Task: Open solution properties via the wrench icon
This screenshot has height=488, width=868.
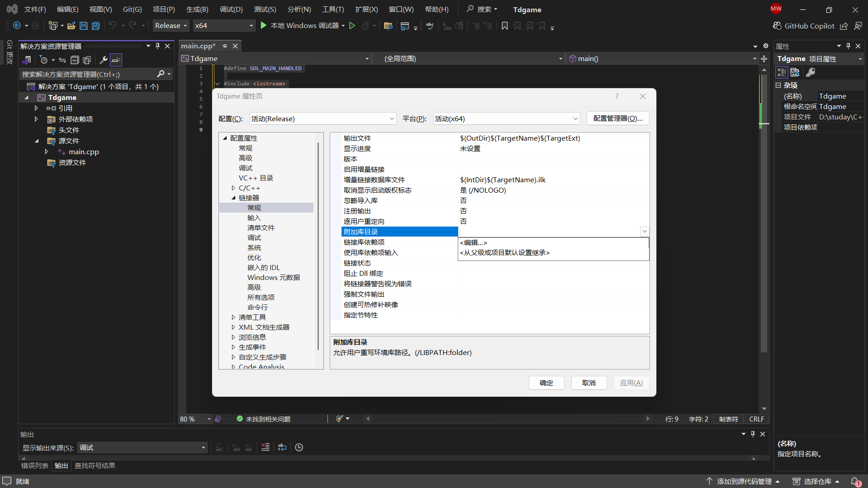Action: [x=104, y=60]
